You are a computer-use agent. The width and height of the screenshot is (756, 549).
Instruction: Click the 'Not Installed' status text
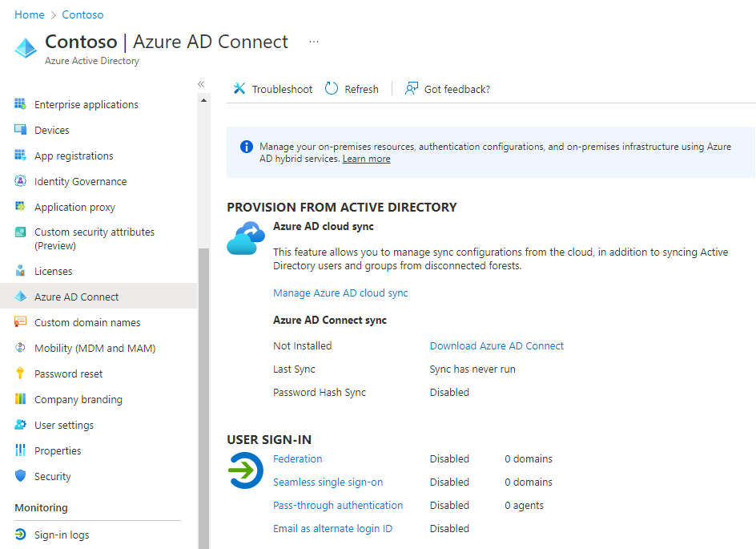pyautogui.click(x=302, y=345)
